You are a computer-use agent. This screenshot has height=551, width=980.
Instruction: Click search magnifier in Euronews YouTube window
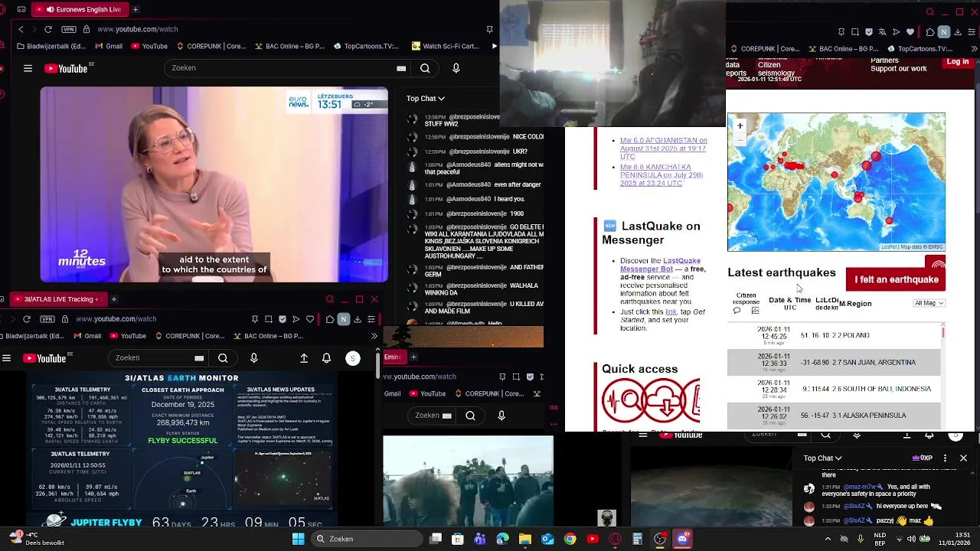(x=425, y=68)
